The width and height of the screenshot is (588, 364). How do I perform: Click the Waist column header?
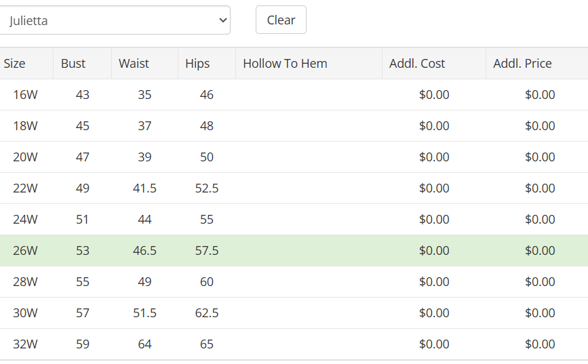tap(144, 63)
